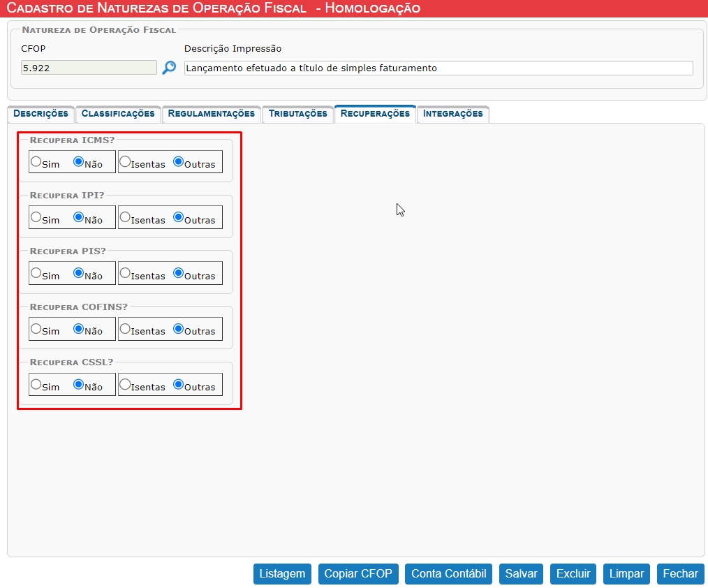The width and height of the screenshot is (708, 588).
Task: Switch to the Integrações tab
Action: [453, 114]
